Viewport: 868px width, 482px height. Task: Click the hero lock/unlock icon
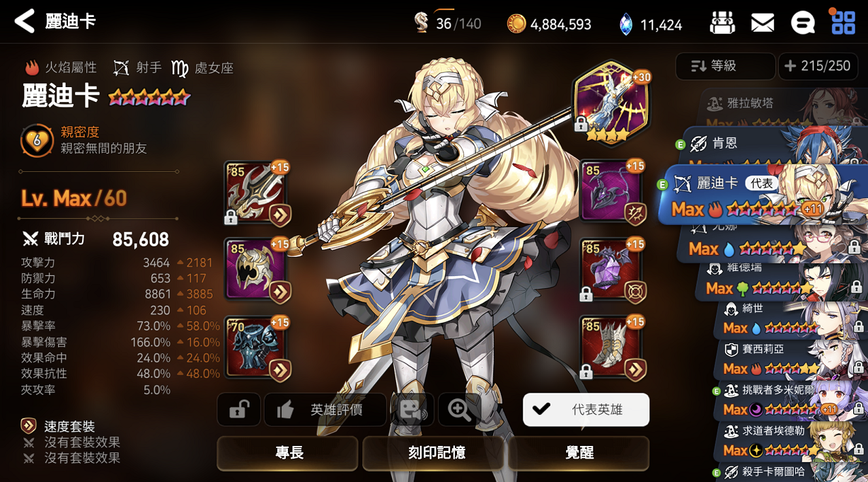coord(238,409)
